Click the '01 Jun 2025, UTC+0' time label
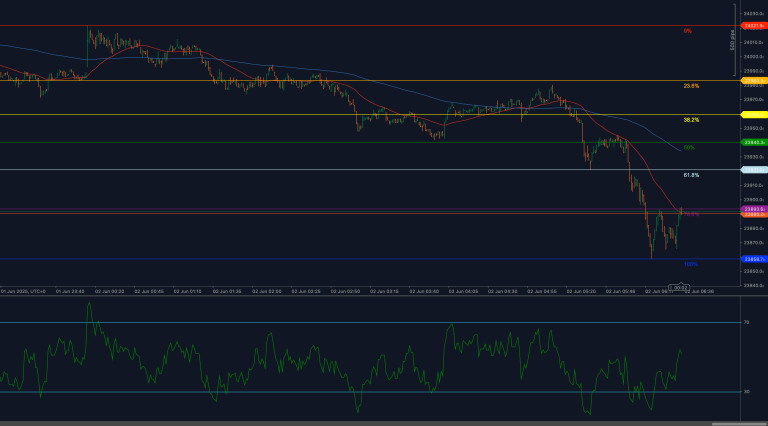Viewport: 768px width, 426px height. pos(24,291)
